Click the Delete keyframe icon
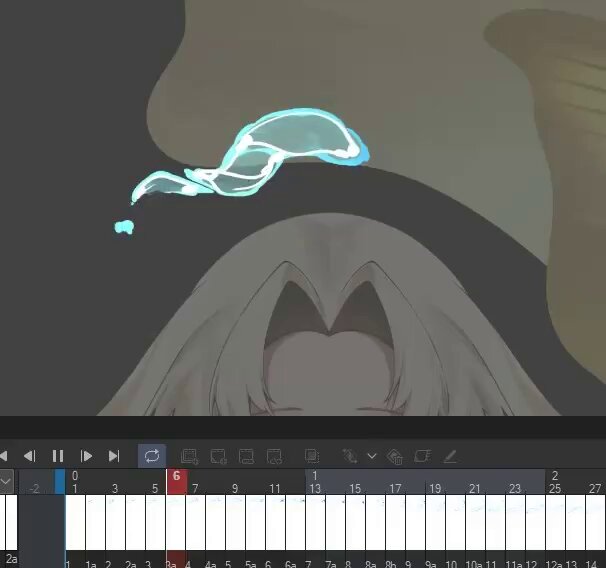The width and height of the screenshot is (606, 568). pyautogui.click(x=395, y=456)
